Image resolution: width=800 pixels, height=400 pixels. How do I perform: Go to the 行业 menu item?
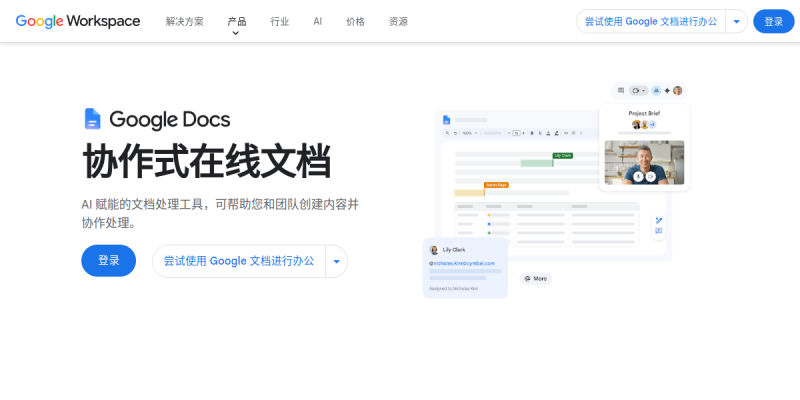pos(280,21)
